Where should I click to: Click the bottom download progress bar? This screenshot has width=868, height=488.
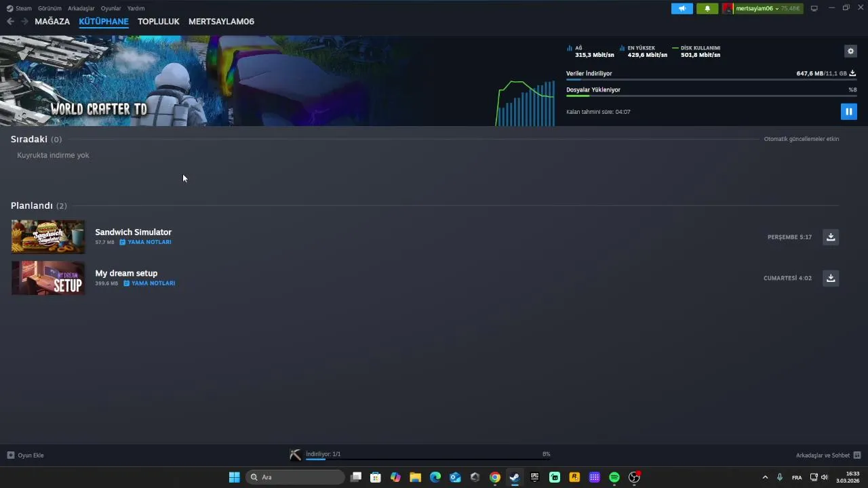tap(428, 459)
